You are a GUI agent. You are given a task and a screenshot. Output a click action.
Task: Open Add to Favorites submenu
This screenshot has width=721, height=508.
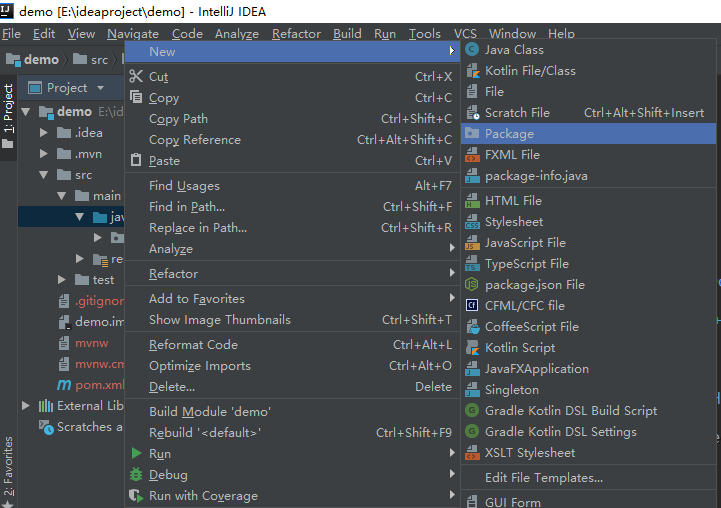[292, 299]
